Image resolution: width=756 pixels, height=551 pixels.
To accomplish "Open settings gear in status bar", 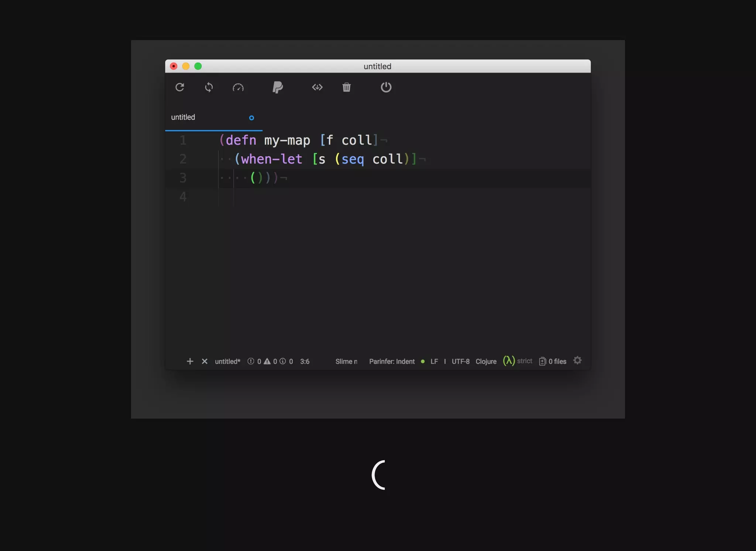I will point(577,360).
